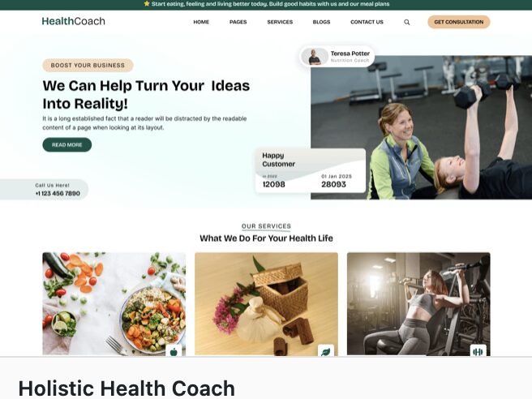Select the BOOST YOUR BUSINESS badge
Viewport: 532px width, 399px height.
point(88,65)
